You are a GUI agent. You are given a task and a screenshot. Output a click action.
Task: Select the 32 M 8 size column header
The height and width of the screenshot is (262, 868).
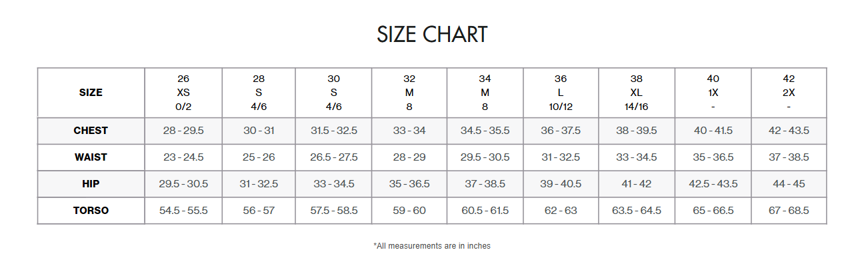[409, 93]
